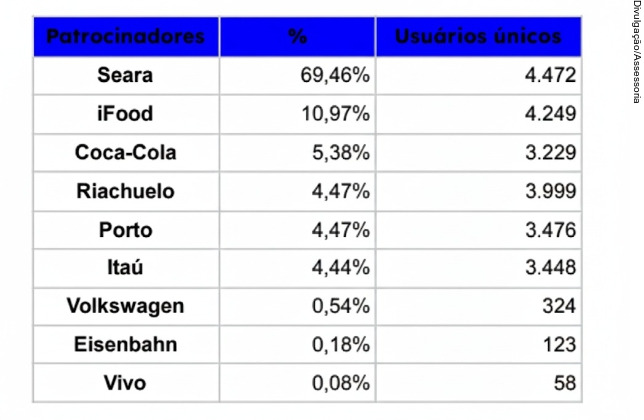This screenshot has height=420, width=644.
Task: Select the Coca-Cola row name cell
Action: 125,153
